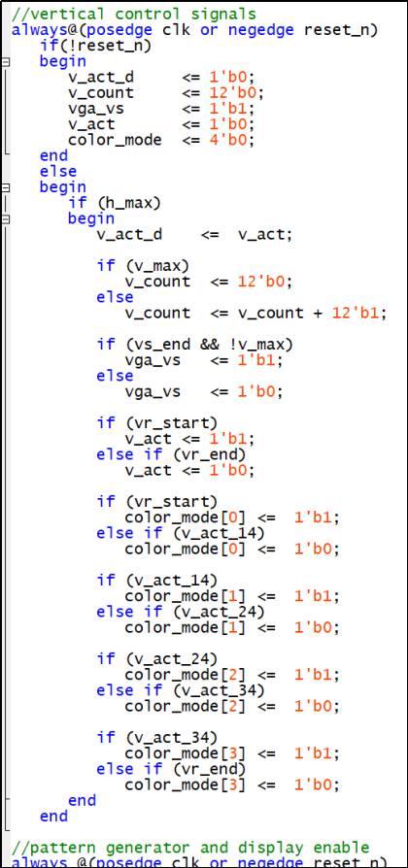Viewport: 408px width, 868px height.
Task: Click the 'else if (v_act_34)' line
Action: (x=180, y=691)
